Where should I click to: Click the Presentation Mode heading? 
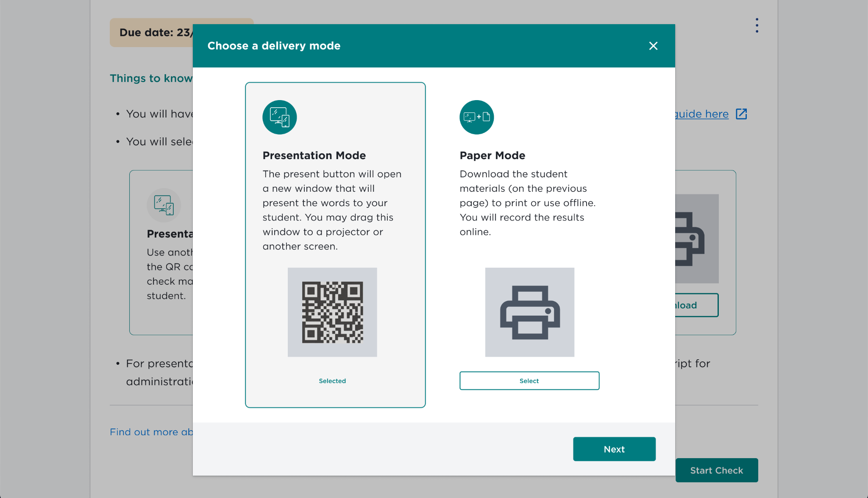[314, 155]
